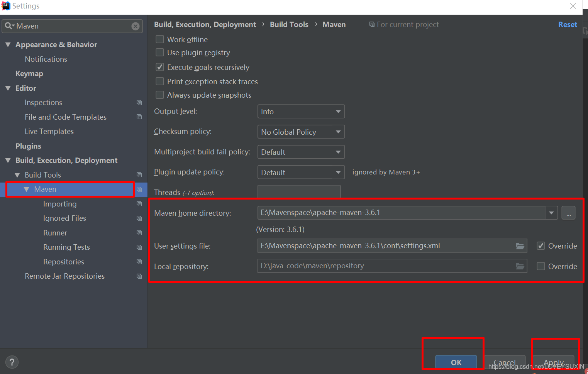
Task: Browse folder icon for Local repository
Action: point(520,266)
